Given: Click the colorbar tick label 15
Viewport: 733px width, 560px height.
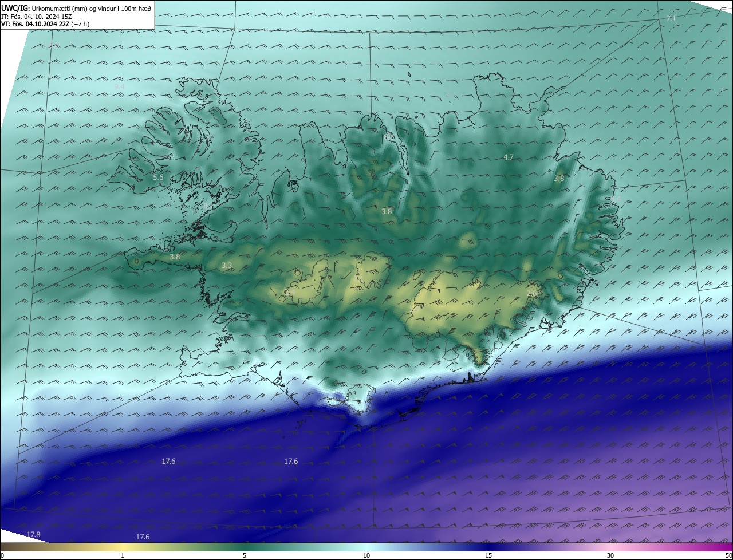Looking at the screenshot, I should pos(488,555).
